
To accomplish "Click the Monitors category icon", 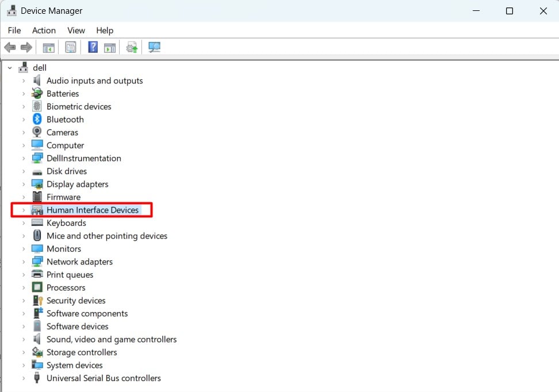I will [37, 248].
